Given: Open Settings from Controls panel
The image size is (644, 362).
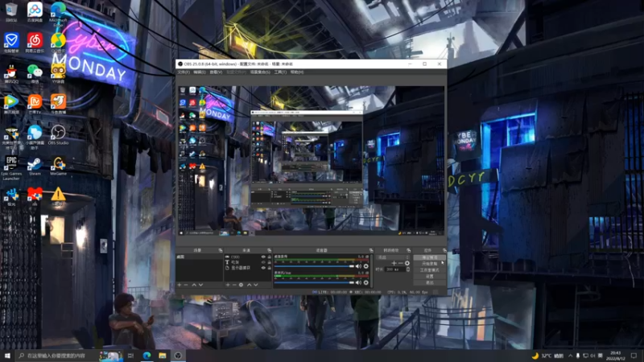Looking at the screenshot, I should pos(430,276).
